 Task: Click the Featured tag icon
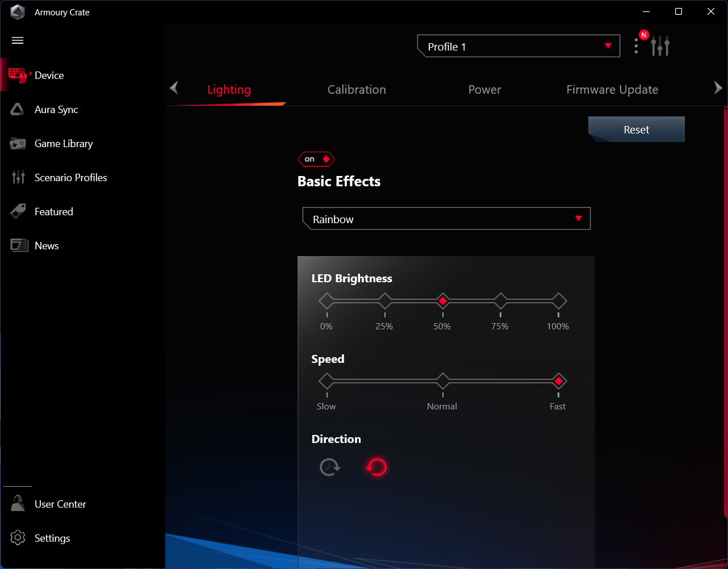pyautogui.click(x=18, y=211)
